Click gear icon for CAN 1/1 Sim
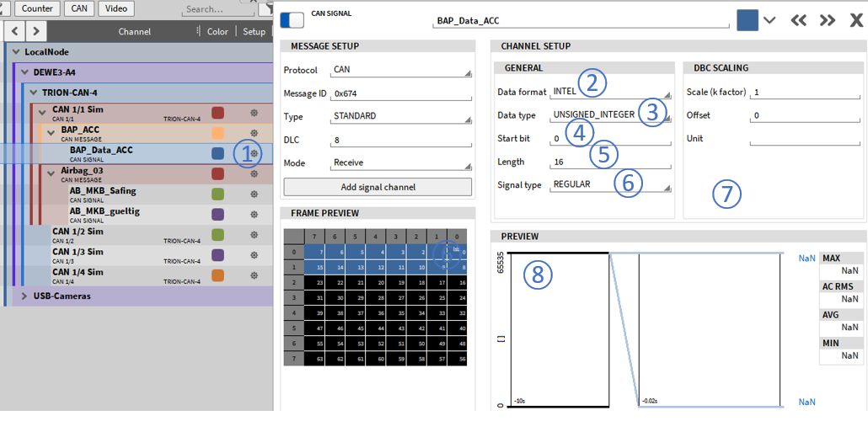868x421 pixels. pos(254,112)
